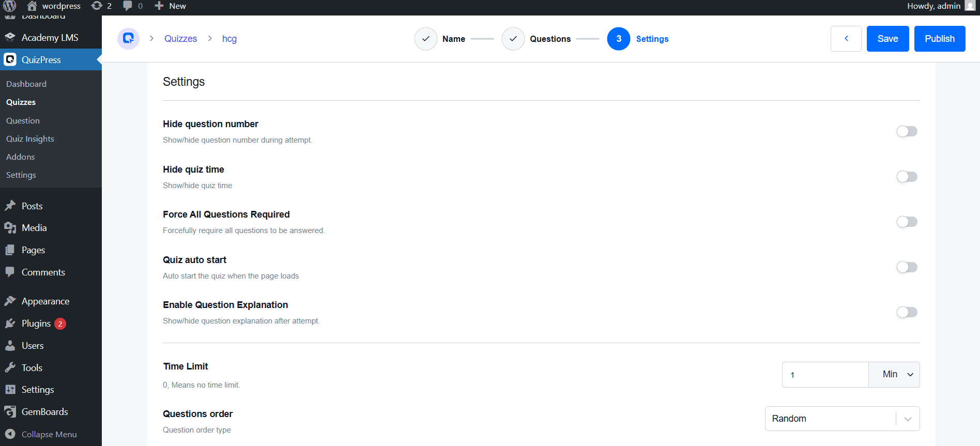Image resolution: width=980 pixels, height=446 pixels.
Task: Click the GemBoards icon
Action: coord(10,411)
